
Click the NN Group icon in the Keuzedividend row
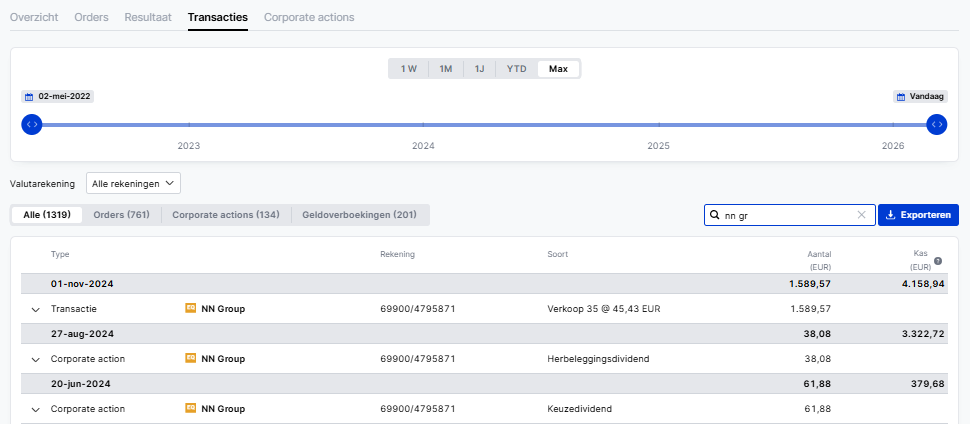191,409
